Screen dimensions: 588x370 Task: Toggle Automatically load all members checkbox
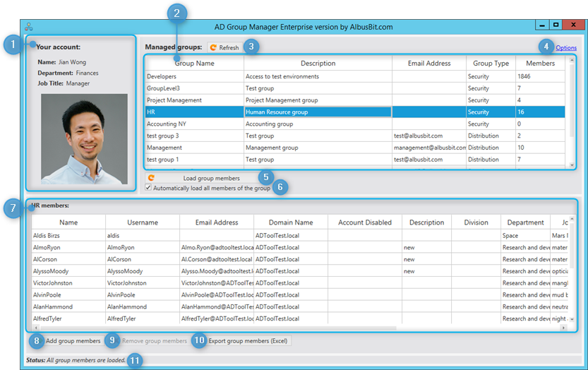pos(148,188)
